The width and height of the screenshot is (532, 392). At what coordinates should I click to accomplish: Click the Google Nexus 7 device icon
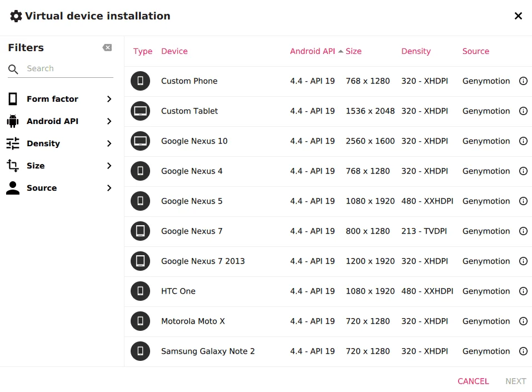click(x=140, y=231)
